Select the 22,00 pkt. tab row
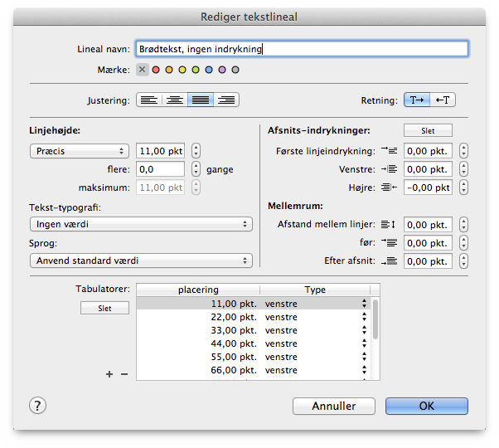 tap(254, 317)
